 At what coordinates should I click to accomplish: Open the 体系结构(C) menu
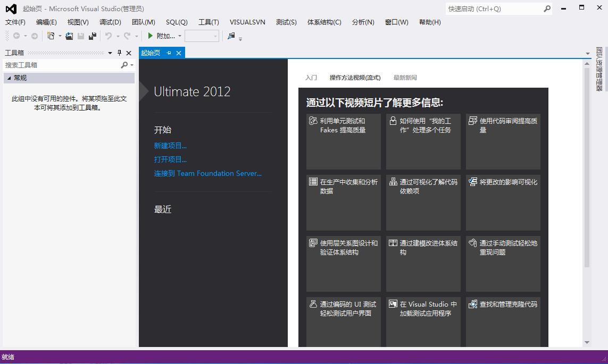[x=324, y=22]
